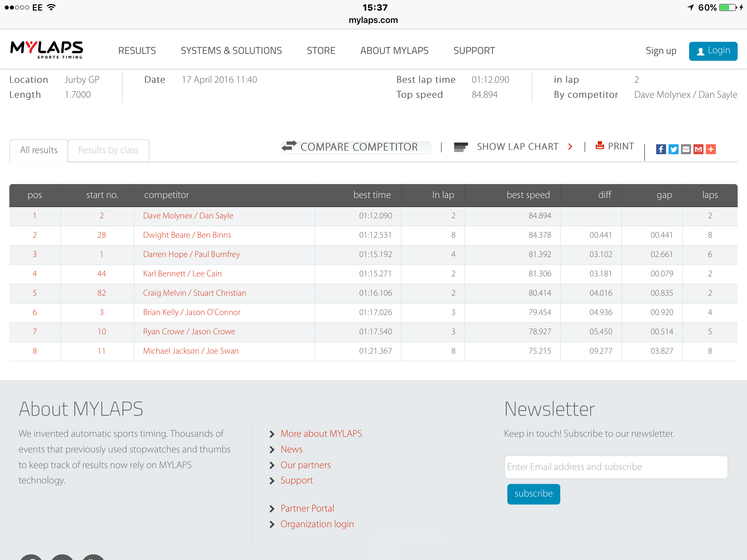Share results via Twitter icon

point(673,149)
